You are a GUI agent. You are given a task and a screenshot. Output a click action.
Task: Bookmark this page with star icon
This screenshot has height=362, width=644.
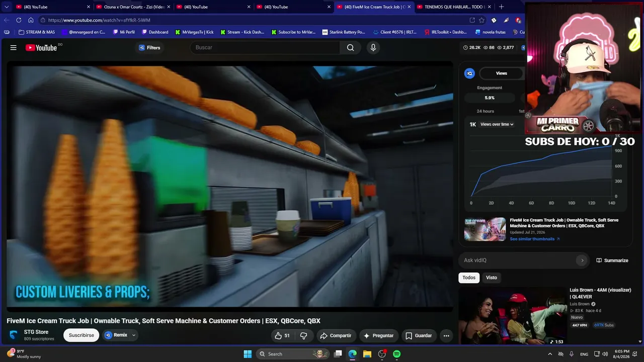(481, 20)
